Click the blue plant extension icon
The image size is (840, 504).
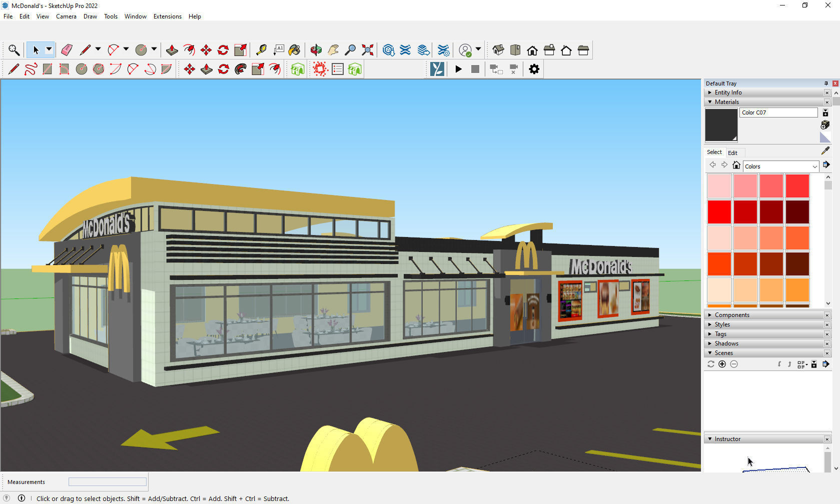coord(437,69)
